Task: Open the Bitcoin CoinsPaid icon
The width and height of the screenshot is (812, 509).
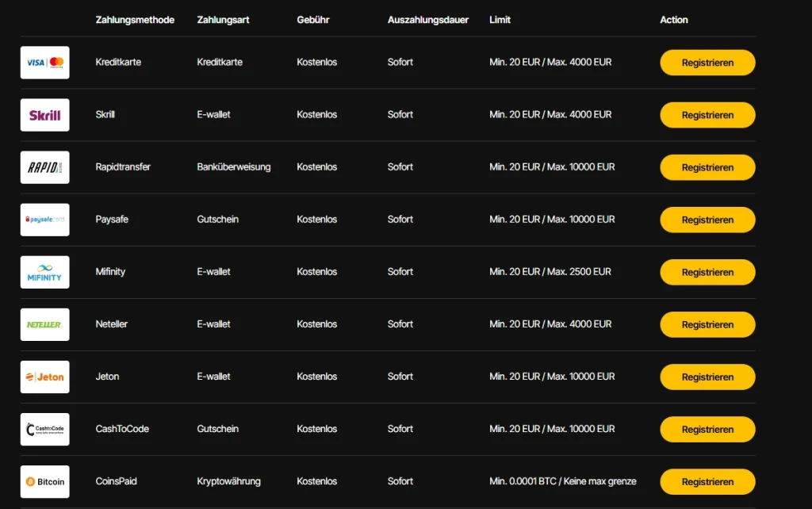Action: pos(44,481)
